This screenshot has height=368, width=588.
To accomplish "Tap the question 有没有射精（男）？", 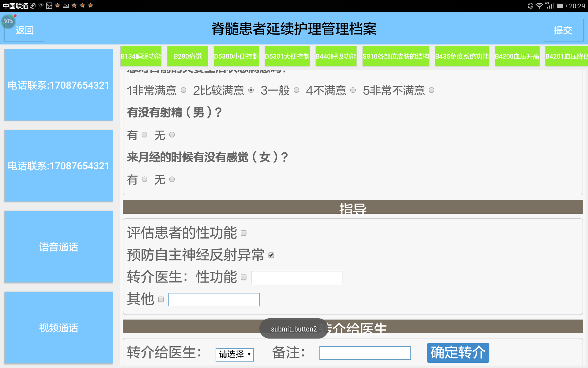I will [174, 112].
